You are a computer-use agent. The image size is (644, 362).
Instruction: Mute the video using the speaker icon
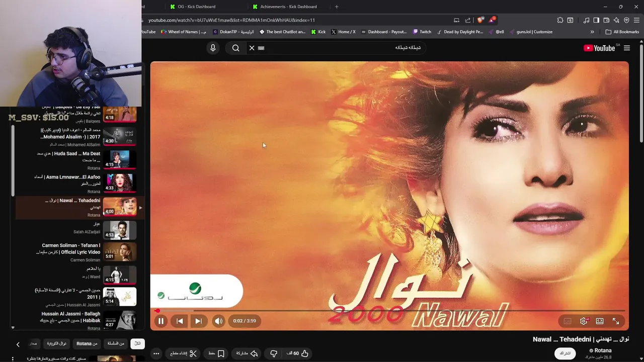pos(218,321)
